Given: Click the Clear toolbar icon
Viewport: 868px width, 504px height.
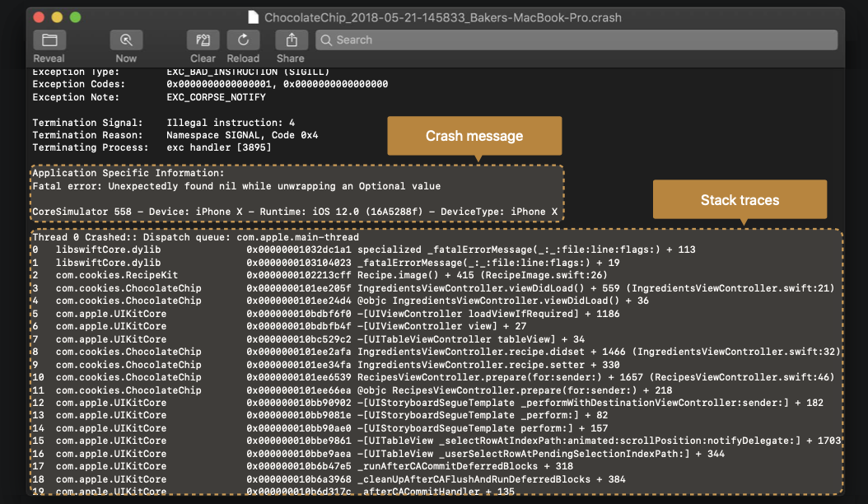Looking at the screenshot, I should coord(203,40).
